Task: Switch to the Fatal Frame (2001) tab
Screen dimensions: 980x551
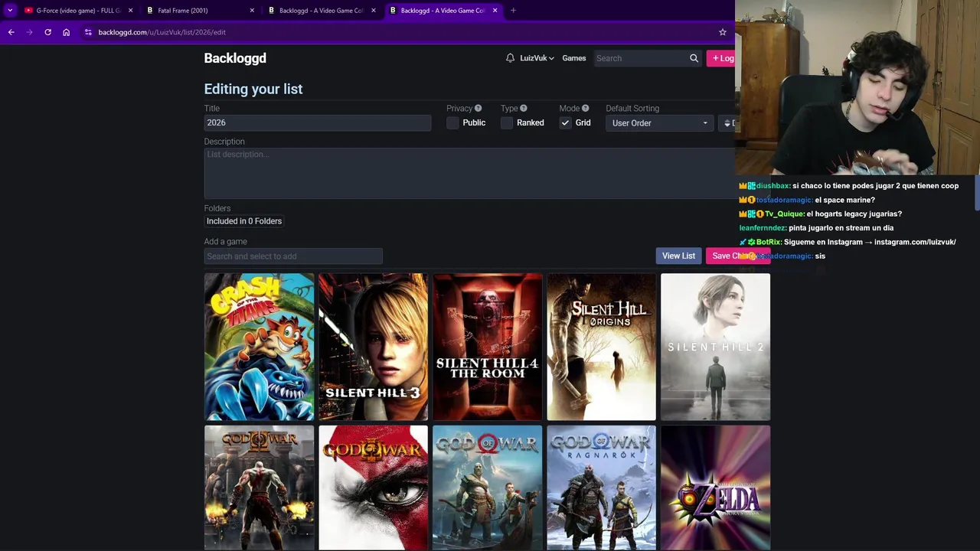Action: tap(199, 11)
